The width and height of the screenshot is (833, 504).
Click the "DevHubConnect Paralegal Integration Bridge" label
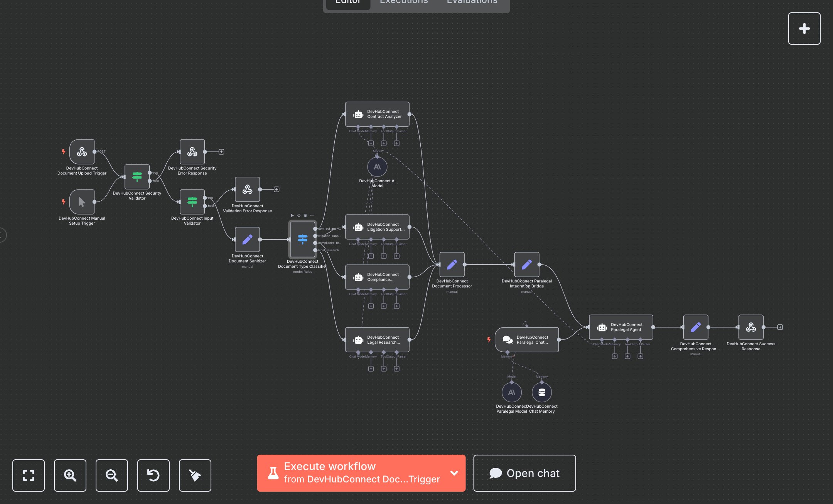[527, 284]
